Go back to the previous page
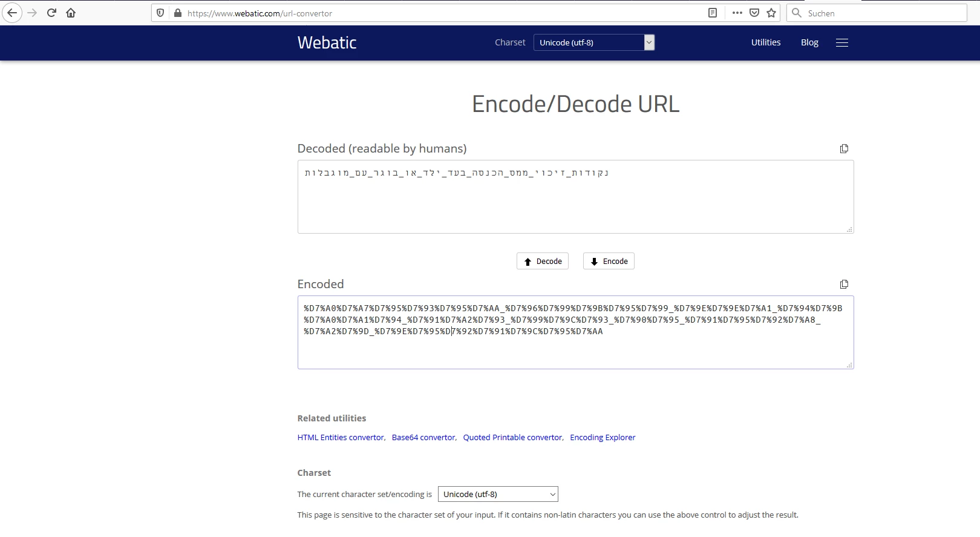Viewport: 980px width, 537px height. tap(12, 13)
